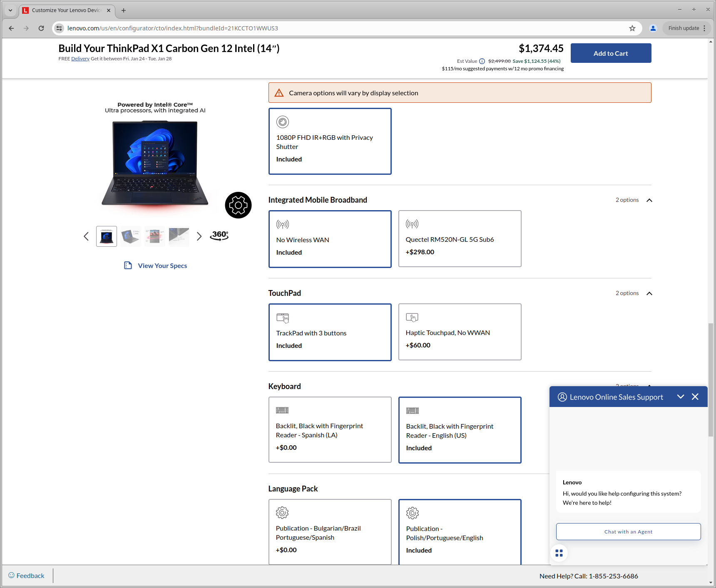The width and height of the screenshot is (716, 588).
Task: Open the Feedback link
Action: pyautogui.click(x=30, y=576)
